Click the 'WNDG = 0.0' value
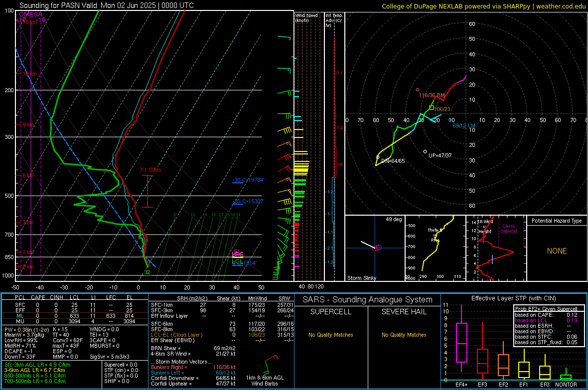Screen dimensions: 588x390 (x=104, y=330)
